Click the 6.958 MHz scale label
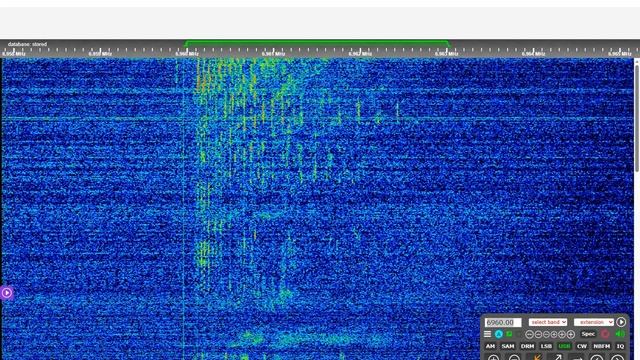Viewport: 640px width, 360px height. click(14, 53)
